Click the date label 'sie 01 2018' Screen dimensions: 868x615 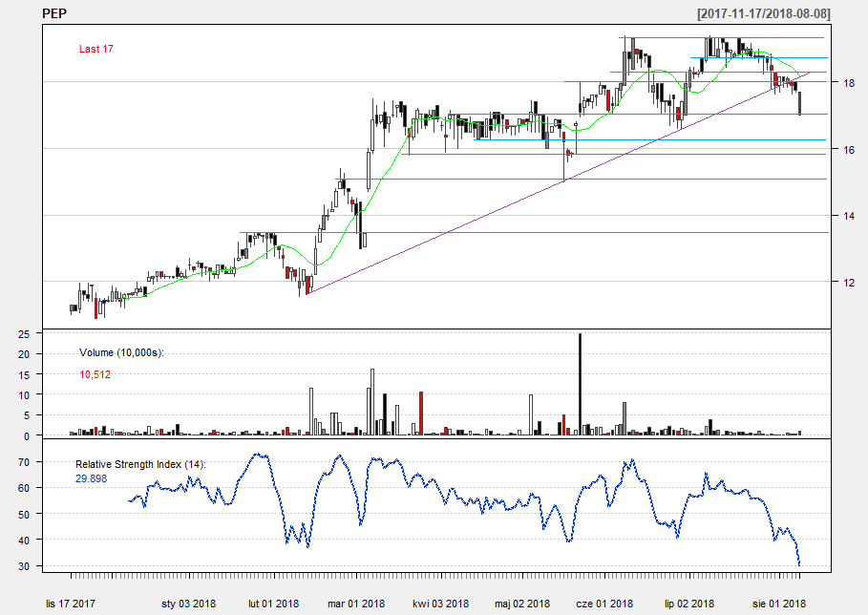point(779,604)
